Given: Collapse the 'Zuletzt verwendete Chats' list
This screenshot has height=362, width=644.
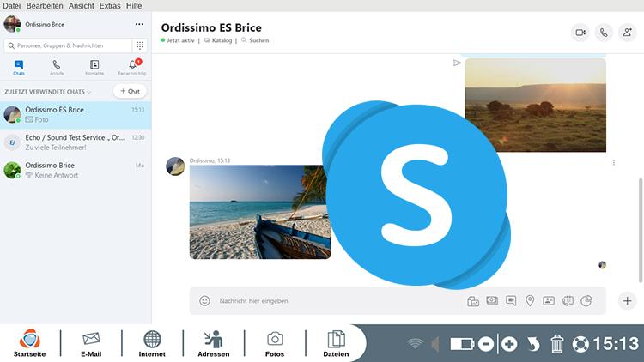Looking at the screenshot, I should [88, 91].
